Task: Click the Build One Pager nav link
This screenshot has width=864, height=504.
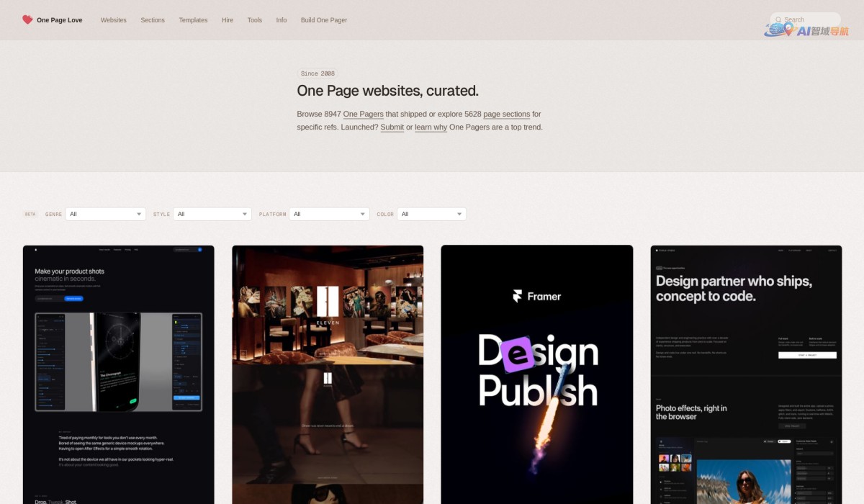Action: point(324,20)
